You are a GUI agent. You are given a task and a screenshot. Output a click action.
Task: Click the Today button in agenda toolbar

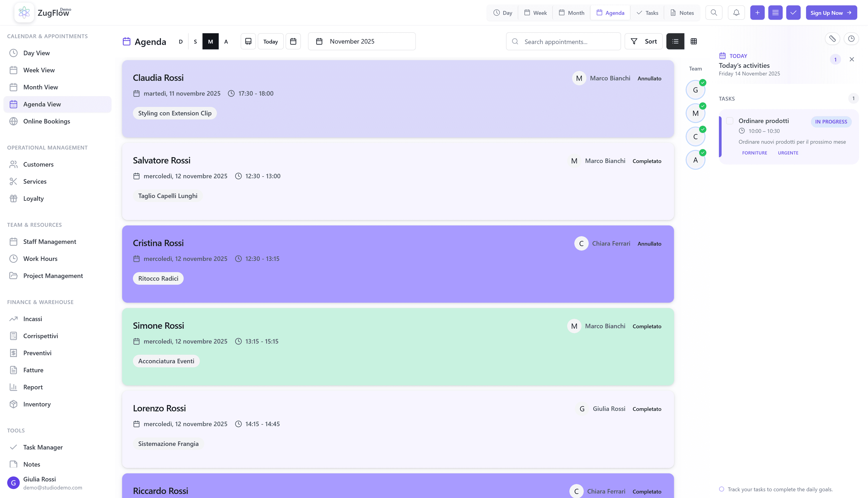[270, 41]
